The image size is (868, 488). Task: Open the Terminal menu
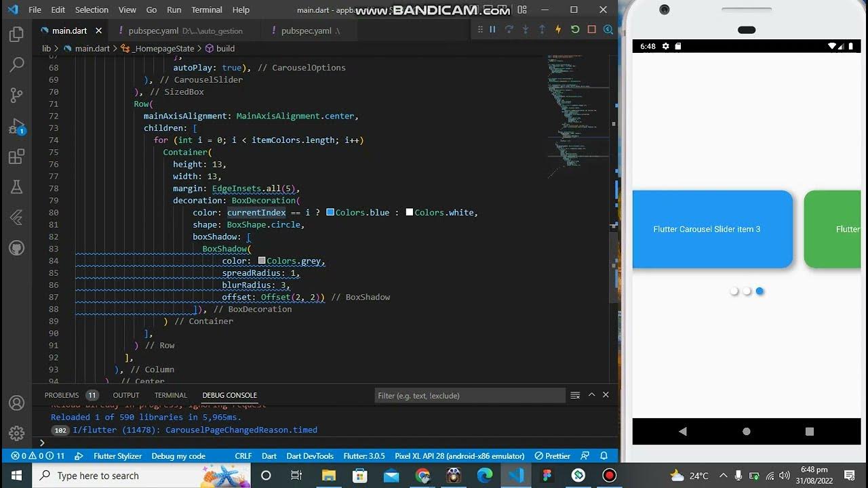click(207, 10)
